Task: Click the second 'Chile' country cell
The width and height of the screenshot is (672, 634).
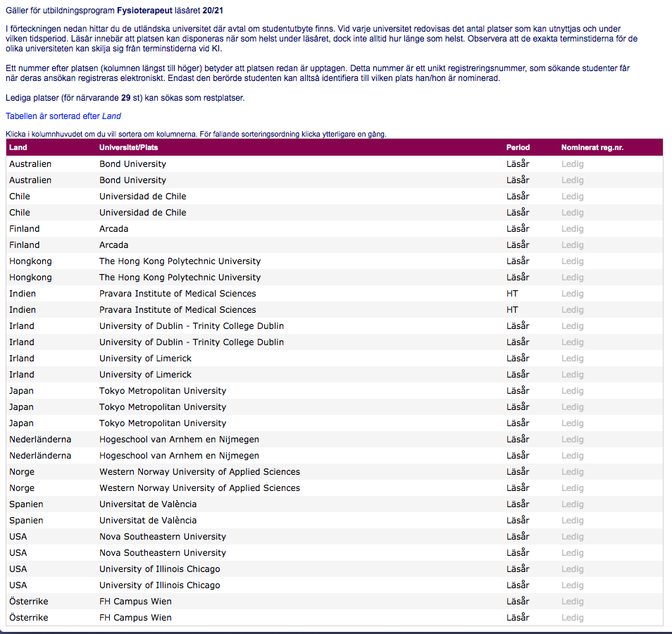Action: 20,213
